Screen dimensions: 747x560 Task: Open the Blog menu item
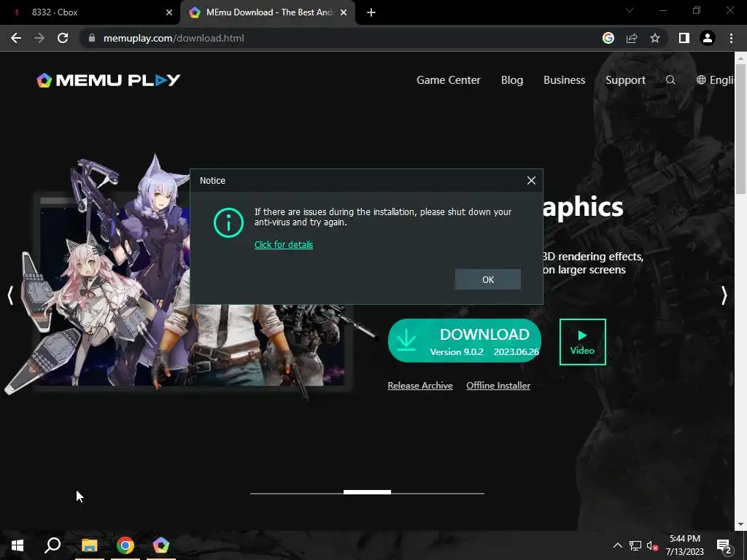[x=512, y=80]
